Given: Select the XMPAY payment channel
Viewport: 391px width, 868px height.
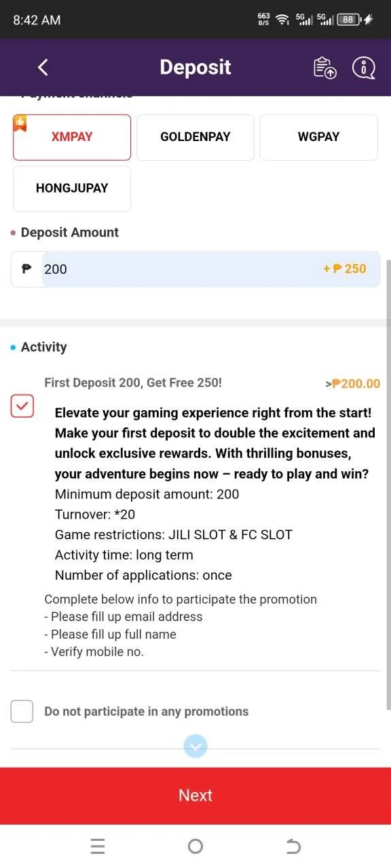Looking at the screenshot, I should point(72,137).
